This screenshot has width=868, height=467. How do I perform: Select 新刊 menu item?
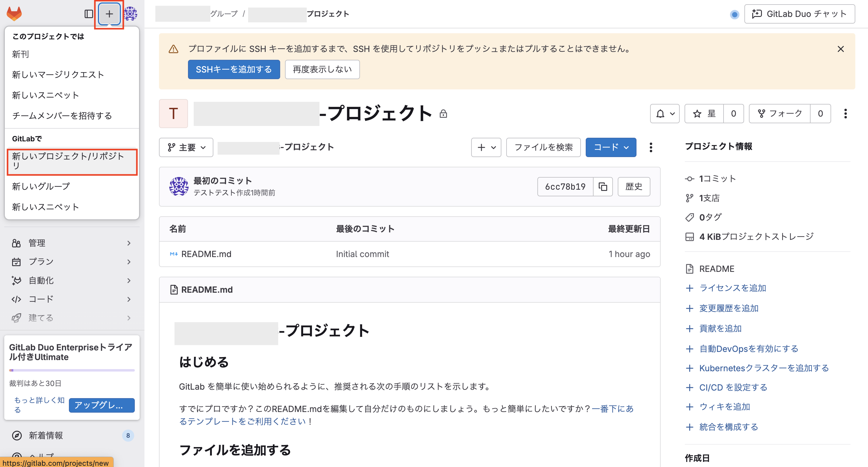click(x=72, y=54)
